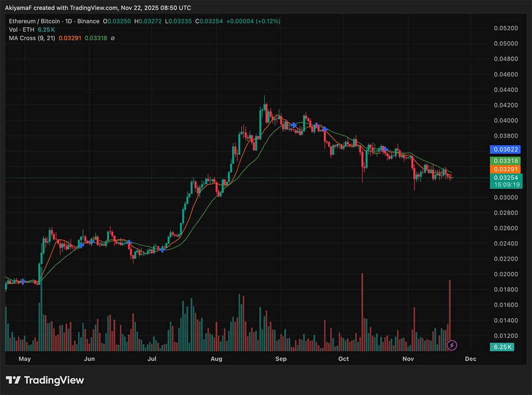The image size is (532, 395).
Task: Click the empty-value symbol after MA Cross values
Action: tap(113, 38)
